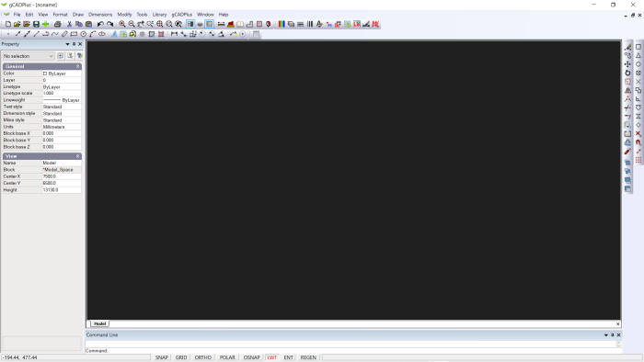The image size is (644, 362).
Task: Click the green plus icon in toolbar
Action: point(46,24)
